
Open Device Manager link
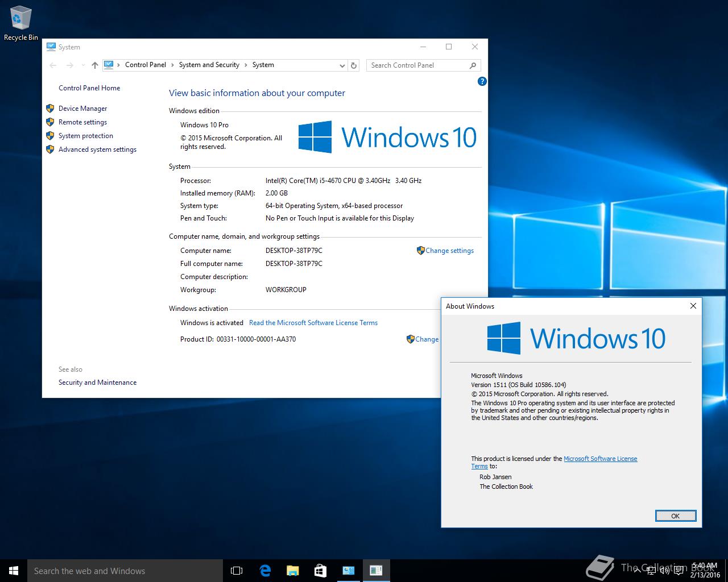pyautogui.click(x=82, y=109)
